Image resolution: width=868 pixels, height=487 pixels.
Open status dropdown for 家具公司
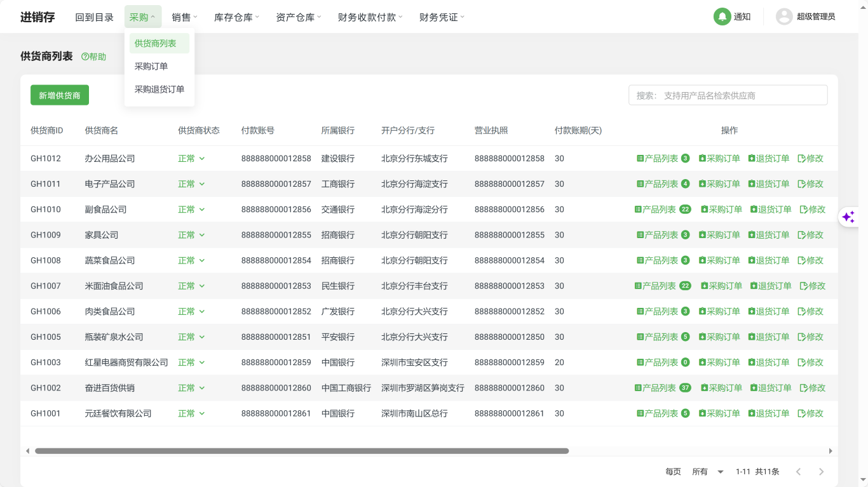coord(191,234)
